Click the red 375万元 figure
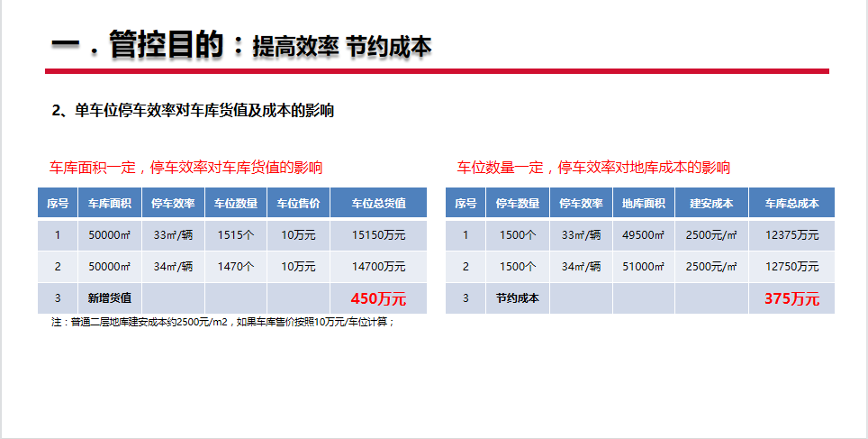This screenshot has width=868, height=439. (791, 298)
